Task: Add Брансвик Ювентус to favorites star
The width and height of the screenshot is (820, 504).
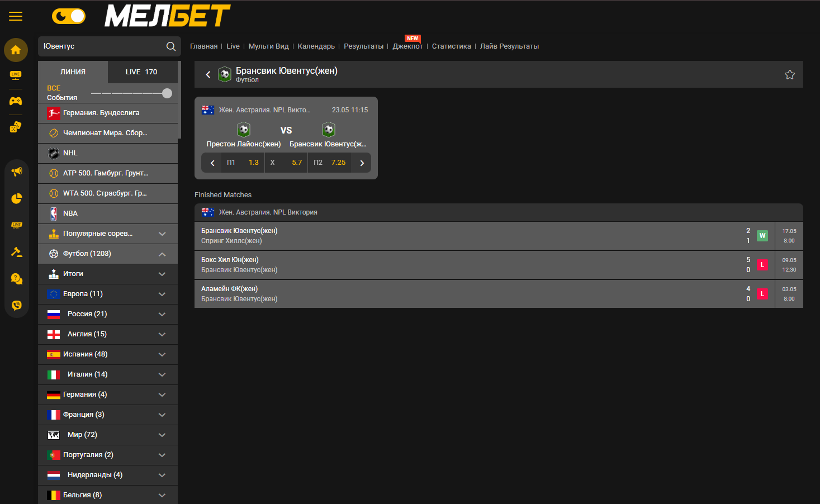Action: coord(790,74)
